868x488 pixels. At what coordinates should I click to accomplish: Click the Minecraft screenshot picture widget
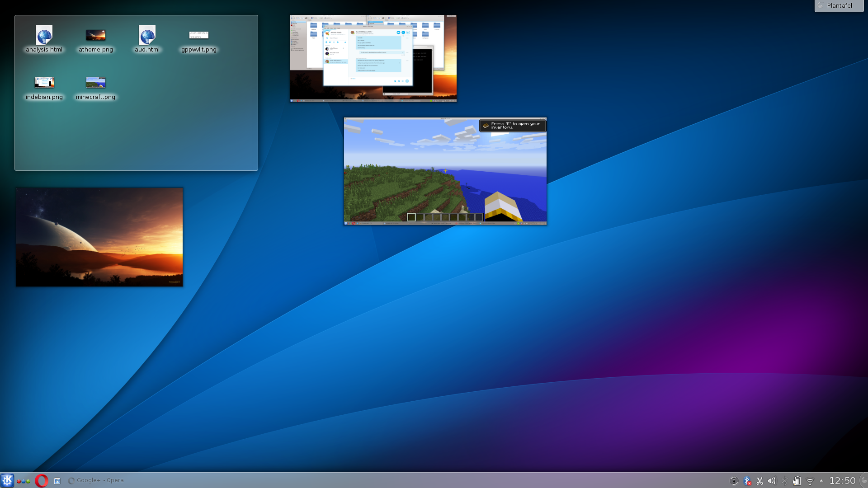coord(445,171)
